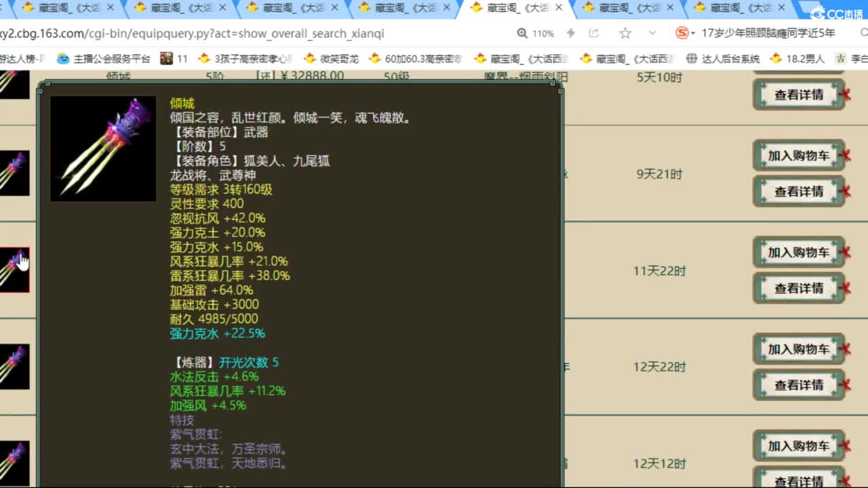The width and height of the screenshot is (868, 488).
Task: Click the cloud icon of 主播公会服务平台 bookmark
Action: (x=63, y=59)
